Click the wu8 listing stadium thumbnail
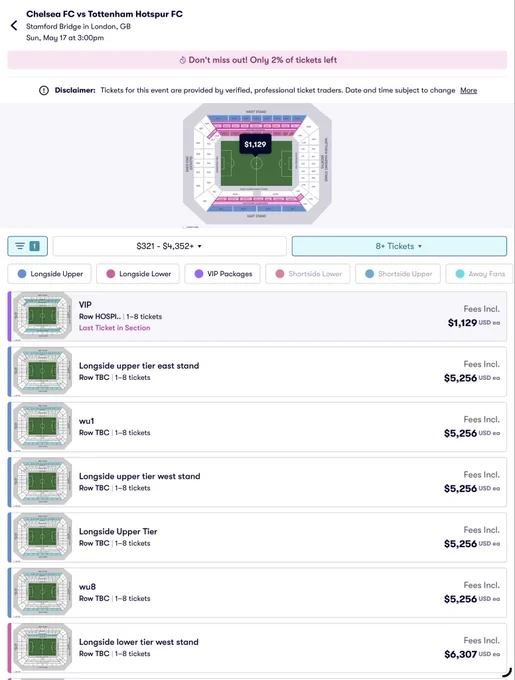 (x=42, y=592)
